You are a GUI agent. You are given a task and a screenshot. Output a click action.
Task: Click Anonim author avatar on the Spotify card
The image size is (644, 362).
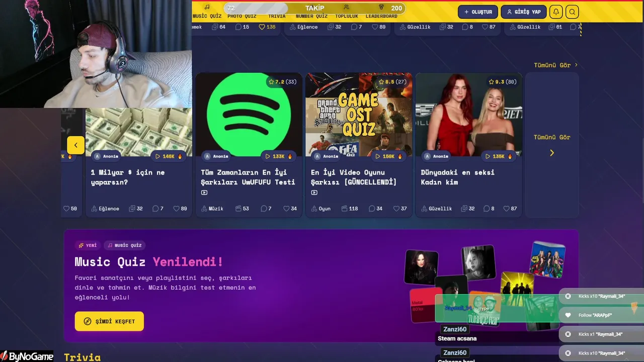pos(207,156)
